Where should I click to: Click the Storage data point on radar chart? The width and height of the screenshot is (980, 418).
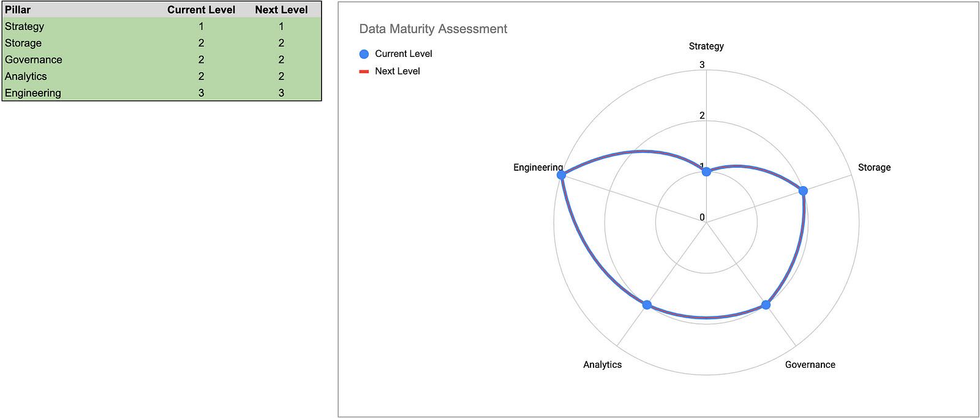(x=803, y=191)
